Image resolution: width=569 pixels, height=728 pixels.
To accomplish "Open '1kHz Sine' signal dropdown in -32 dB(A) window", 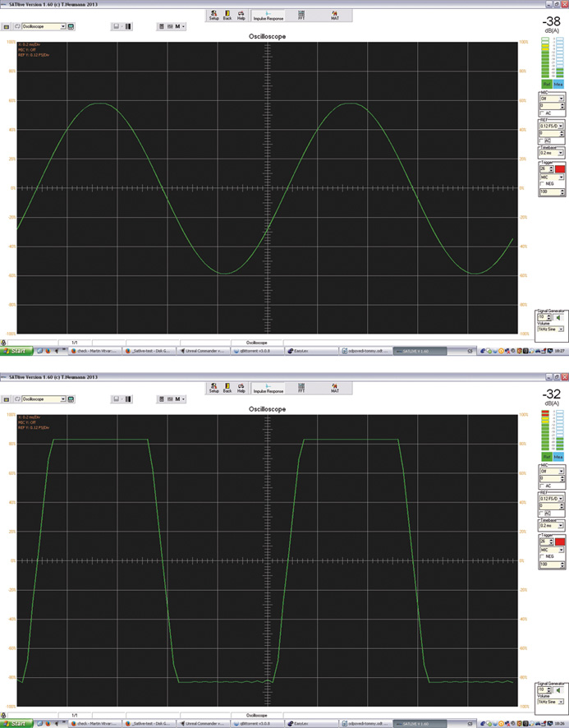I will pyautogui.click(x=561, y=702).
